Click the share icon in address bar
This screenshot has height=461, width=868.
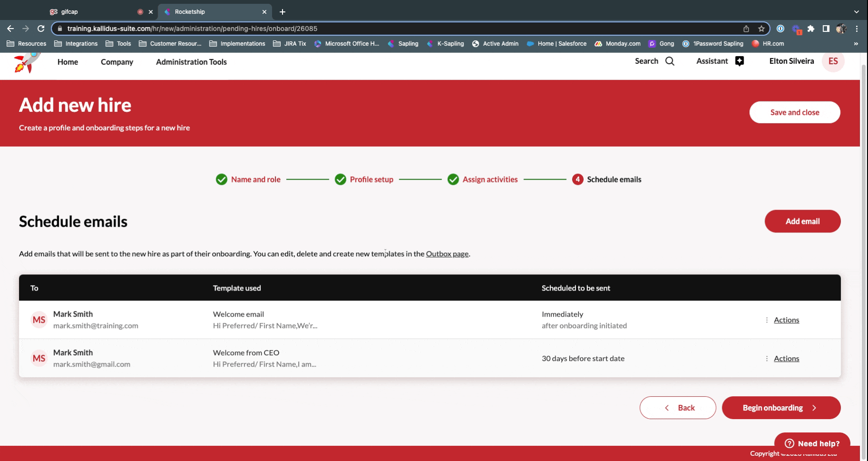point(746,29)
